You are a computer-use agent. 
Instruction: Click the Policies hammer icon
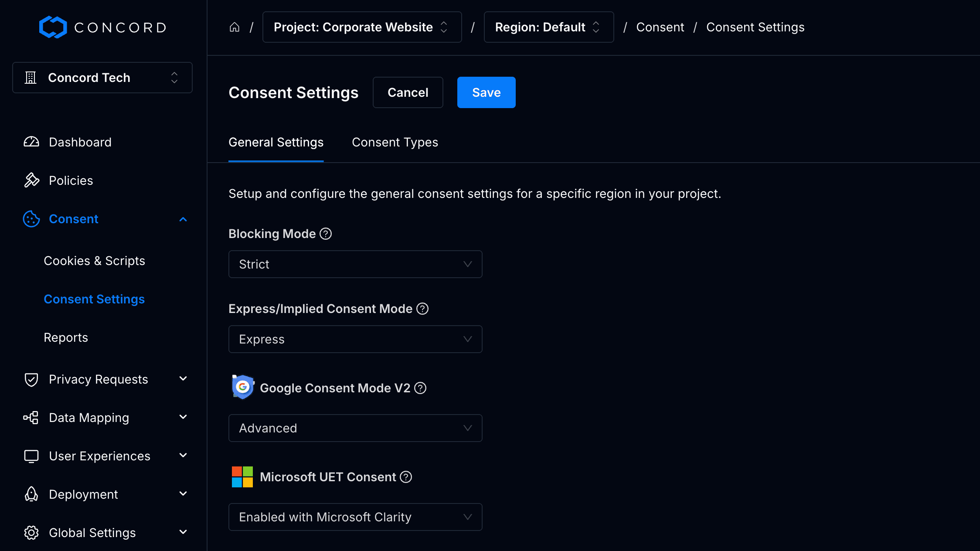(x=31, y=180)
